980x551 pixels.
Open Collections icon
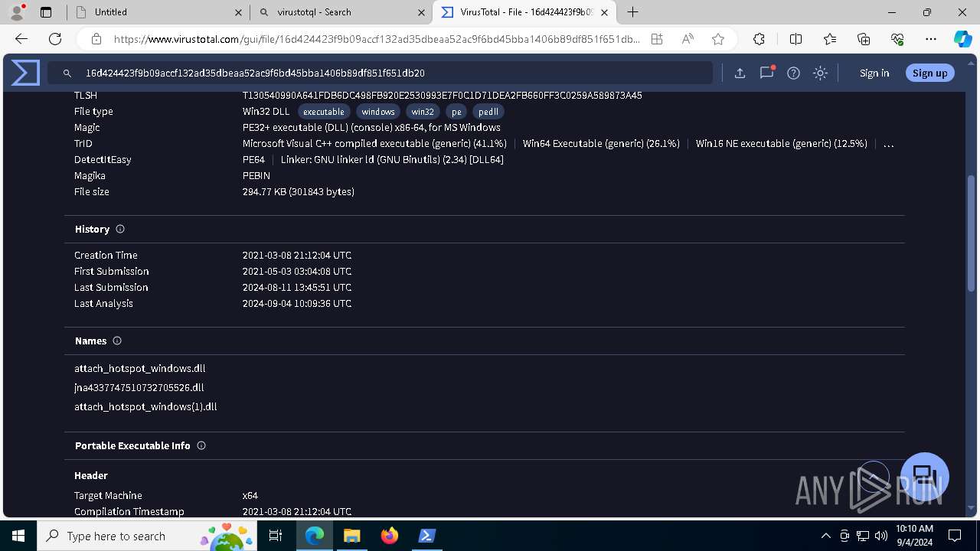tap(864, 39)
